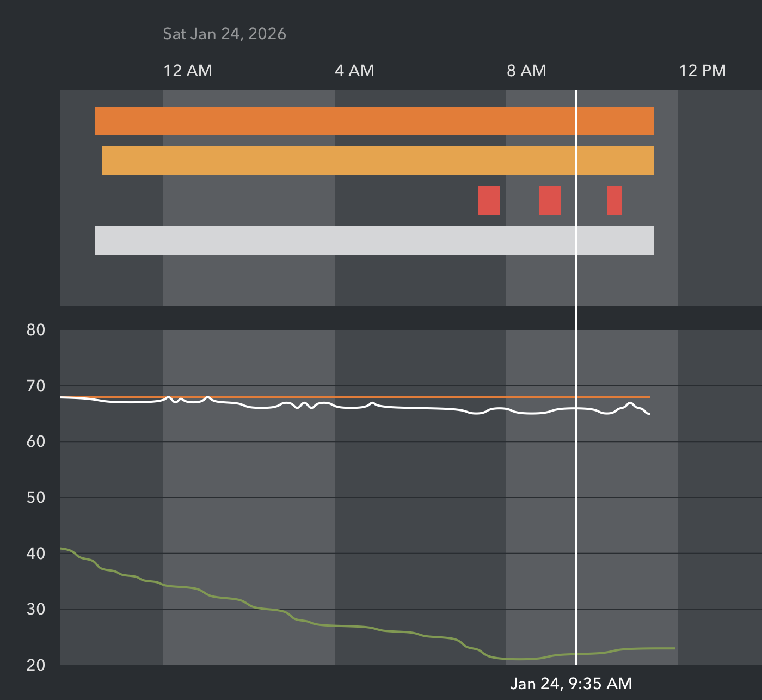
Task: Click the 50 y-axis label
Action: pyautogui.click(x=36, y=498)
